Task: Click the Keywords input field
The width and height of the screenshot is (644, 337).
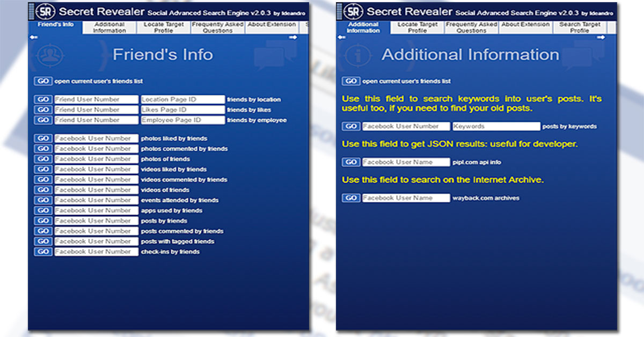Action: [x=496, y=126]
